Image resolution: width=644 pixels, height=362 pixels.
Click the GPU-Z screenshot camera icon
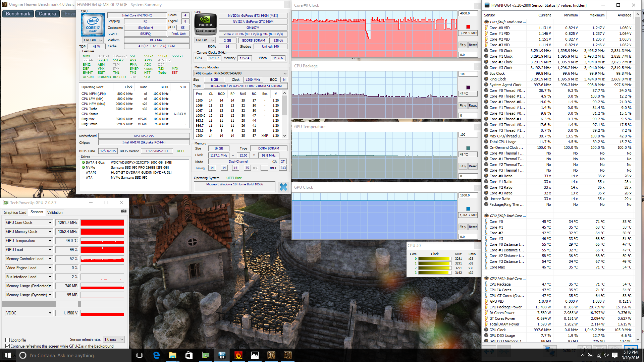point(123,211)
